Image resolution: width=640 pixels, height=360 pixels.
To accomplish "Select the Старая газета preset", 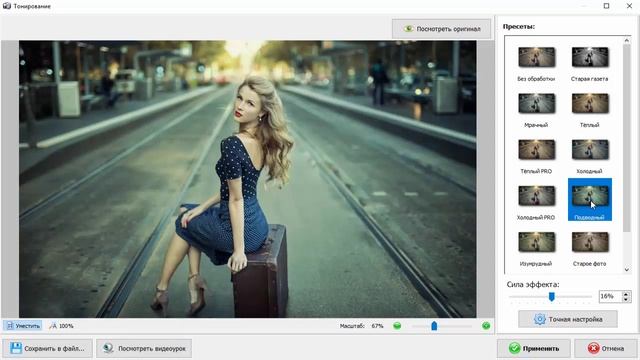I will [589, 64].
